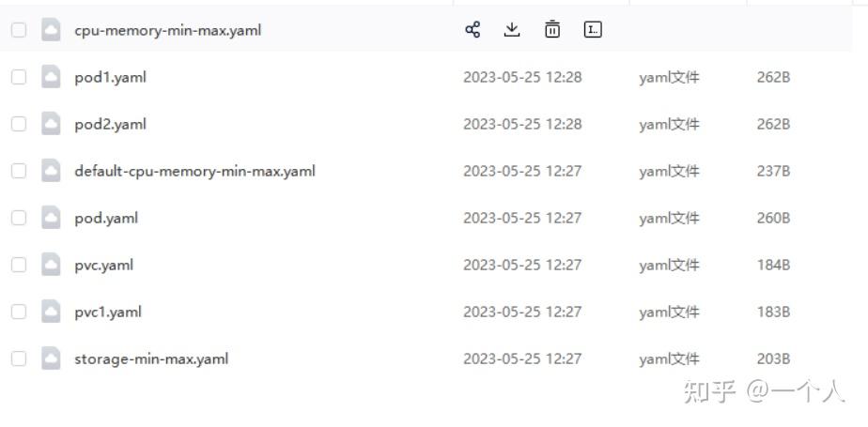Delete cpu-memory-min-max.yaml using the trash icon

coord(552,29)
